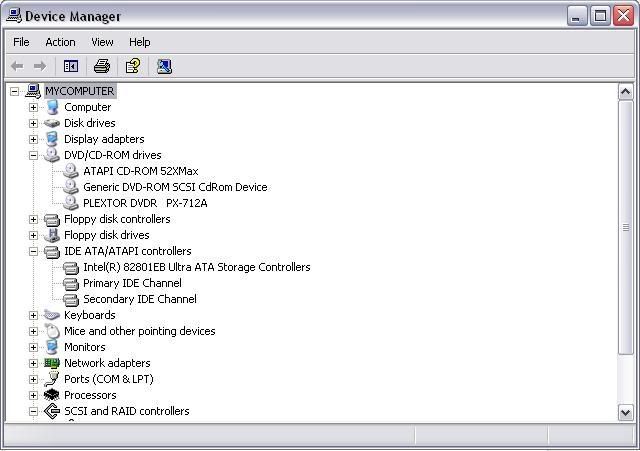
Task: Expand the Processors node
Action: pos(33,395)
